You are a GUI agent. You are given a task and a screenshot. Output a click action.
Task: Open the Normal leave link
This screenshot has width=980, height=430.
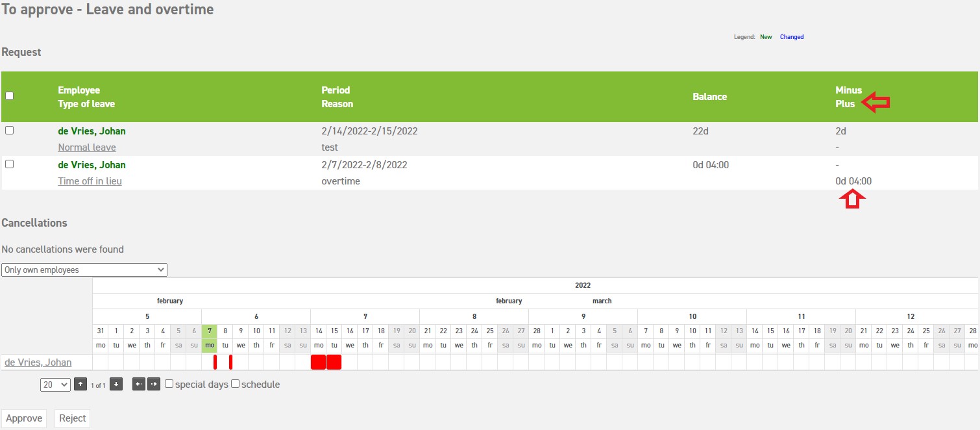pos(87,147)
